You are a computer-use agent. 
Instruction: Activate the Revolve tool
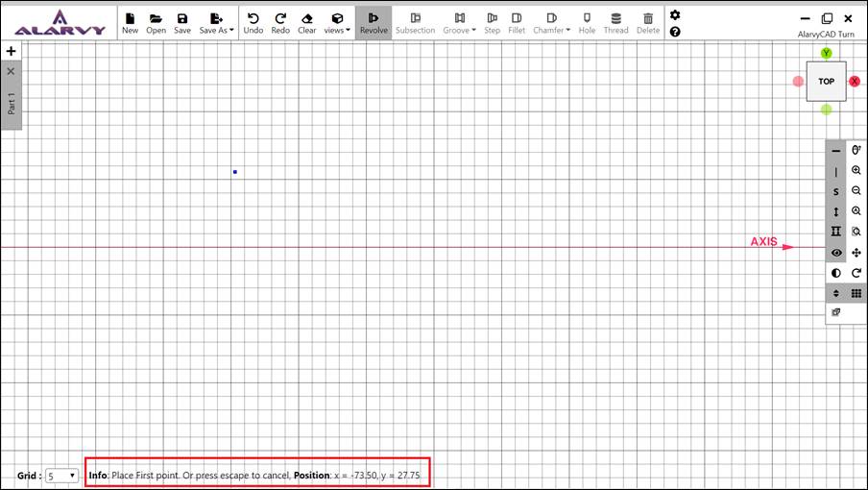374,23
